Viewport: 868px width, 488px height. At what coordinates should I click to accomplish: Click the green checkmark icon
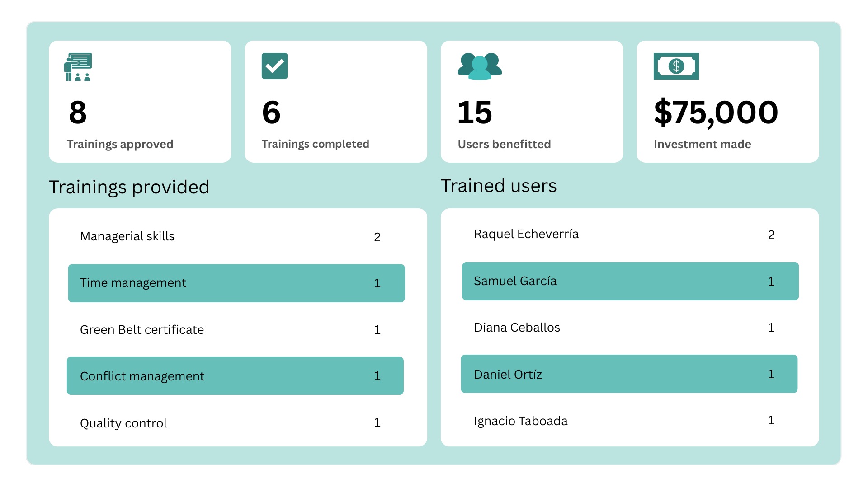(x=274, y=66)
